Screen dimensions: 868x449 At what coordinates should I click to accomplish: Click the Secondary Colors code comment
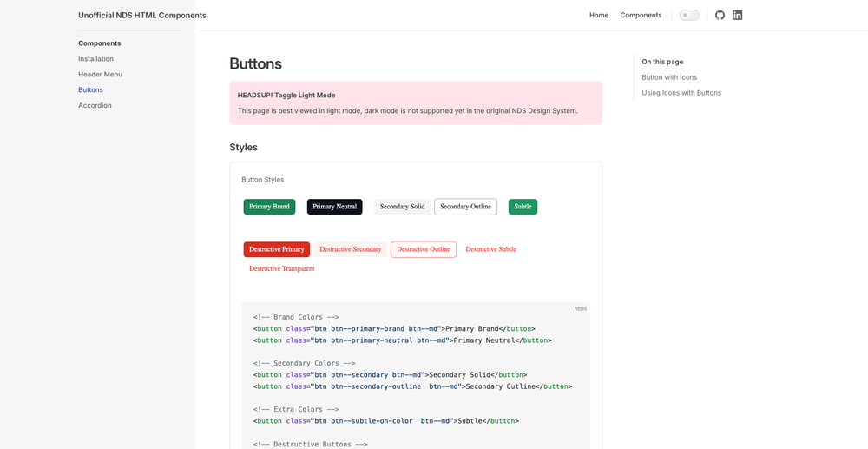pyautogui.click(x=305, y=363)
